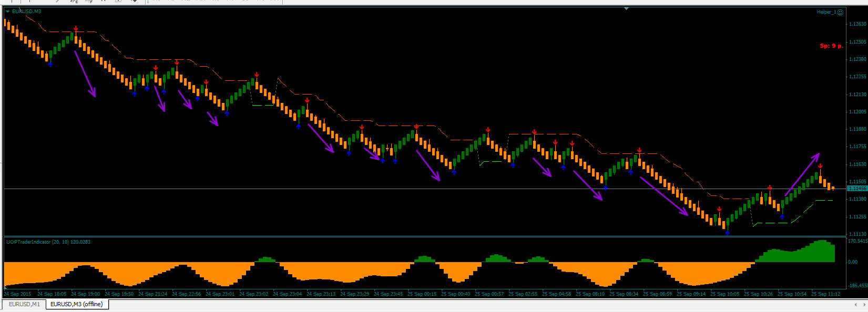Click the '24 Sep 21:24' time axis label
868x312 pixels.
152,294
